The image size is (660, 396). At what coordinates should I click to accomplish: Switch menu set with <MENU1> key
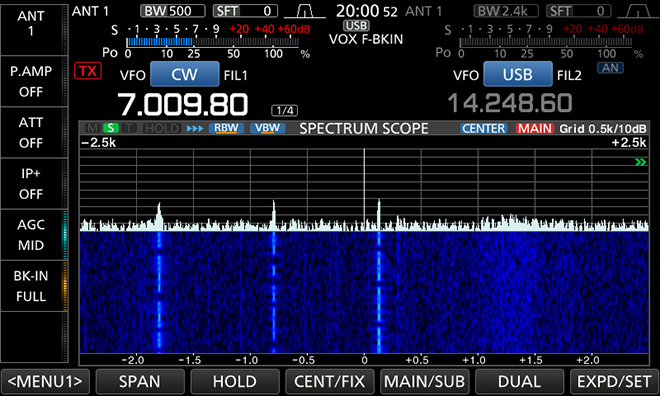coord(45,382)
